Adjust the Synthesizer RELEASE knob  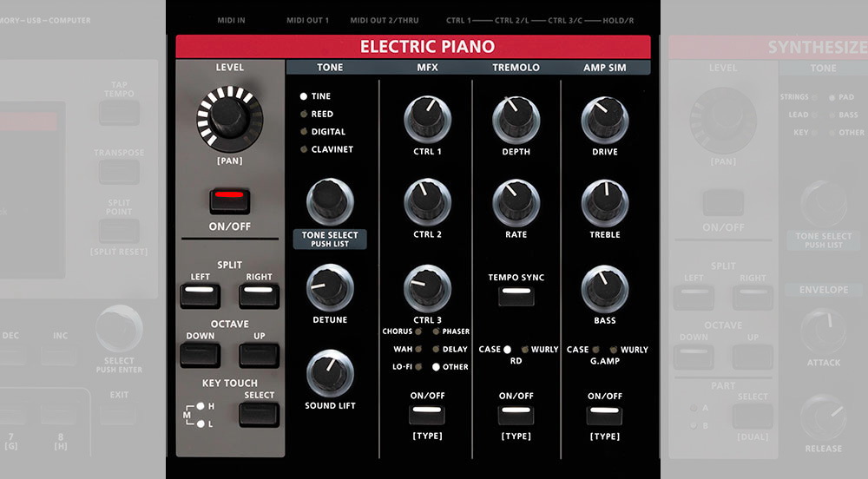pyautogui.click(x=823, y=417)
